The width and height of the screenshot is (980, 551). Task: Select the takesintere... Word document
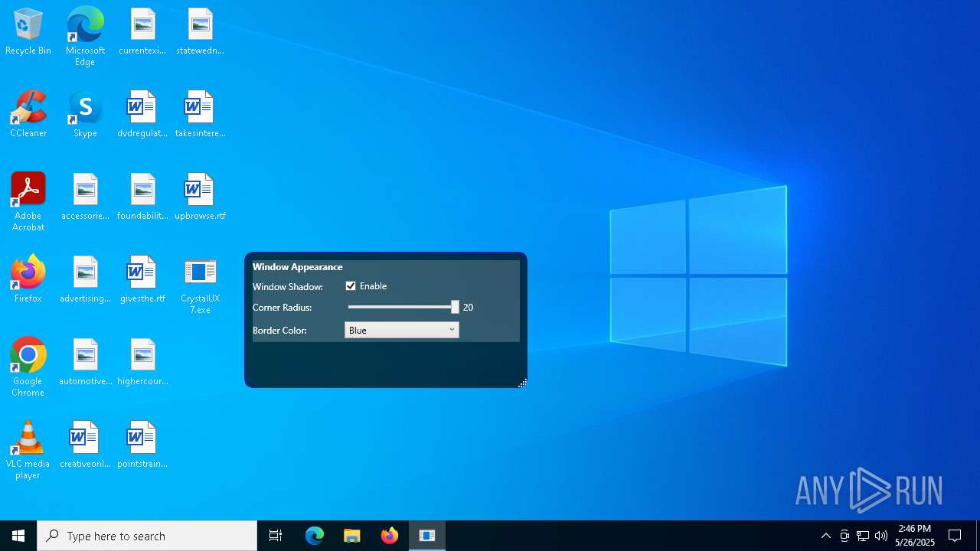pyautogui.click(x=200, y=115)
